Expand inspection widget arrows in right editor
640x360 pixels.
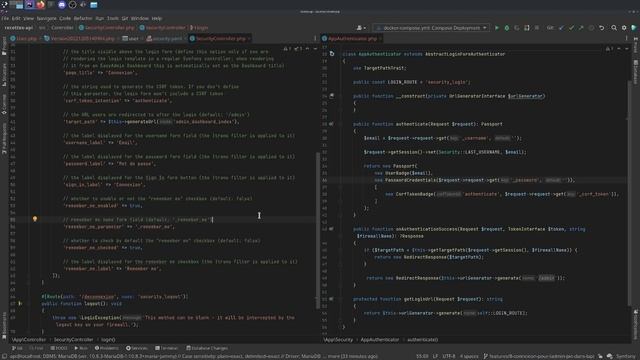point(622,49)
